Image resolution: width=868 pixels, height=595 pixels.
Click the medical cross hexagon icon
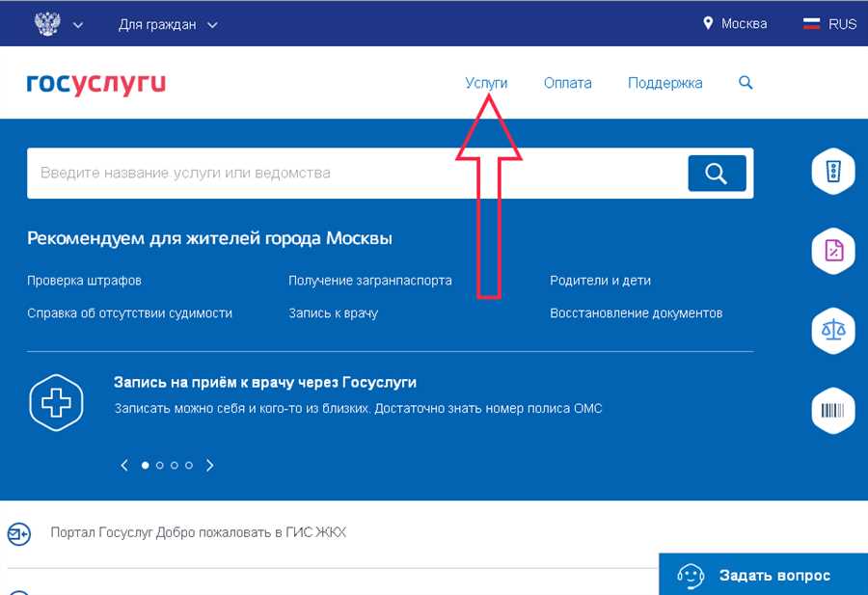pos(56,402)
